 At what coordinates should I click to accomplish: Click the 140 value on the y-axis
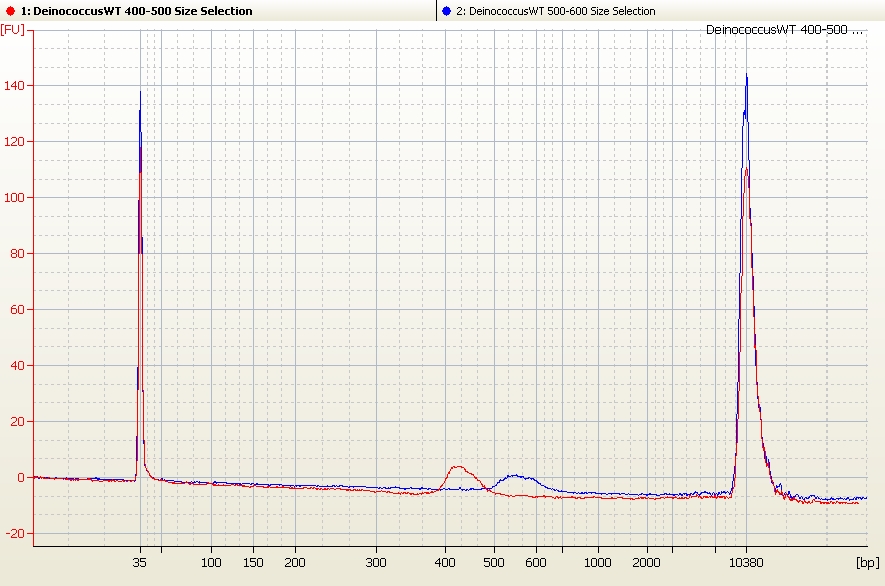14,86
